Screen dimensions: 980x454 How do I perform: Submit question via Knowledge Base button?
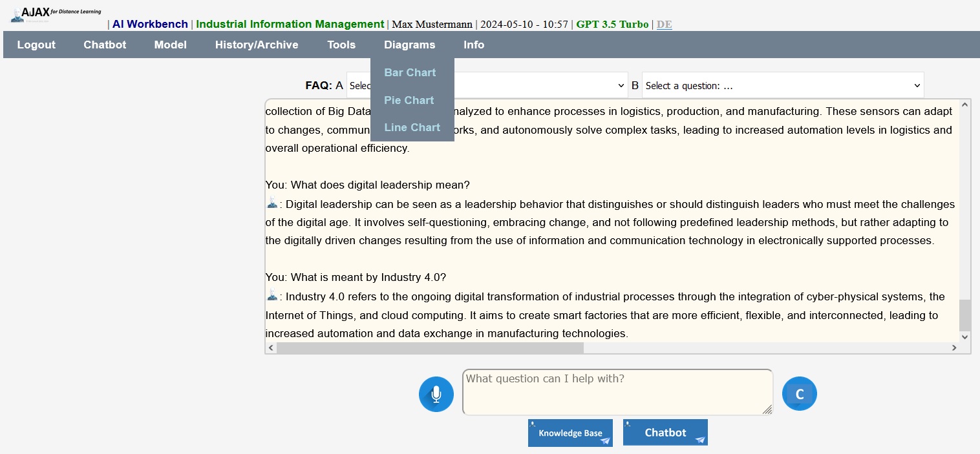(570, 433)
